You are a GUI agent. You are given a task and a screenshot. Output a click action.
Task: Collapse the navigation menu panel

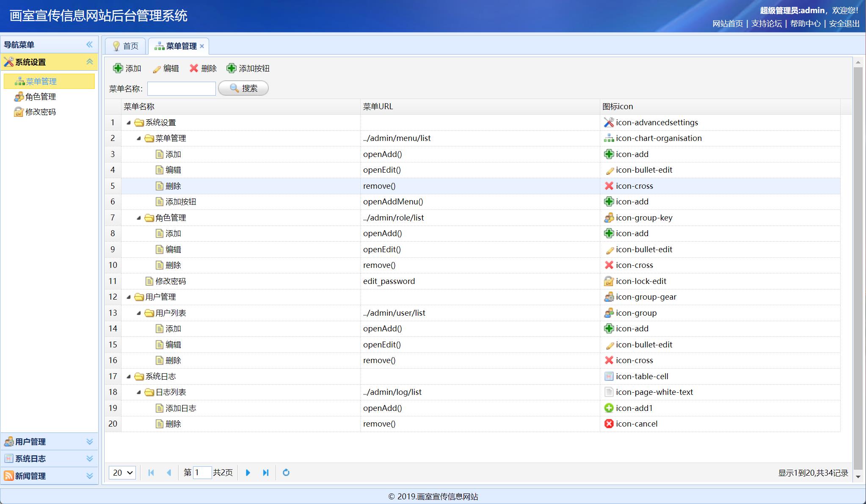89,44
